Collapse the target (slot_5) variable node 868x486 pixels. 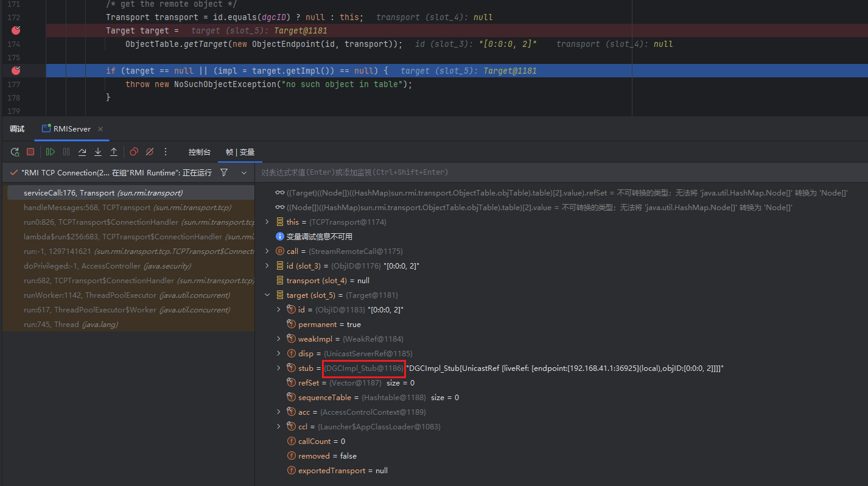tap(267, 295)
